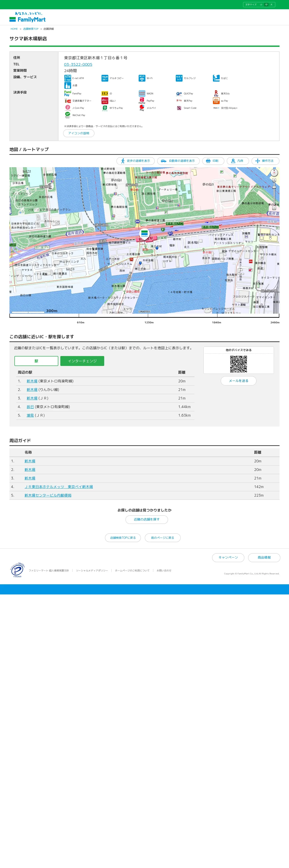Open 操作方法 map instructions button
Screen dimensions: 289x868
click(x=265, y=161)
